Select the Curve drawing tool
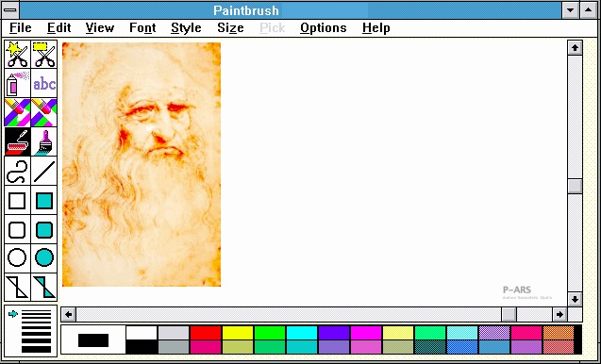The width and height of the screenshot is (601, 364). (17, 171)
